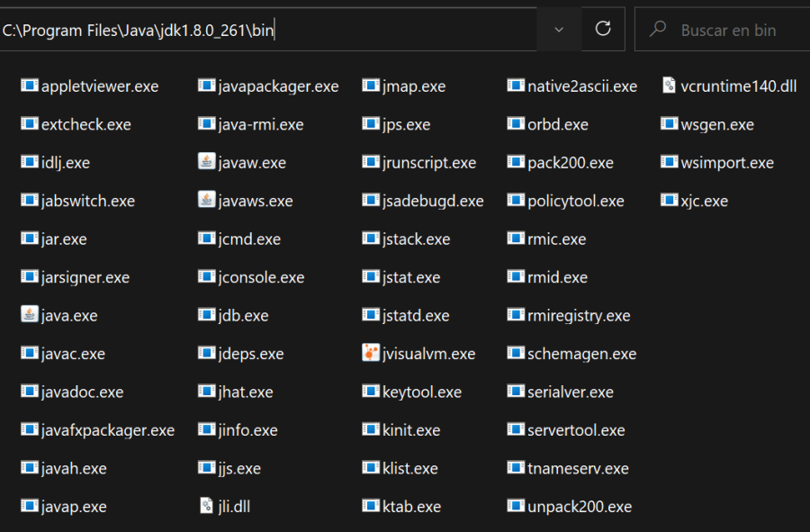This screenshot has height=532, width=810.
Task: Expand the address bar history dropdown
Action: coord(559,30)
